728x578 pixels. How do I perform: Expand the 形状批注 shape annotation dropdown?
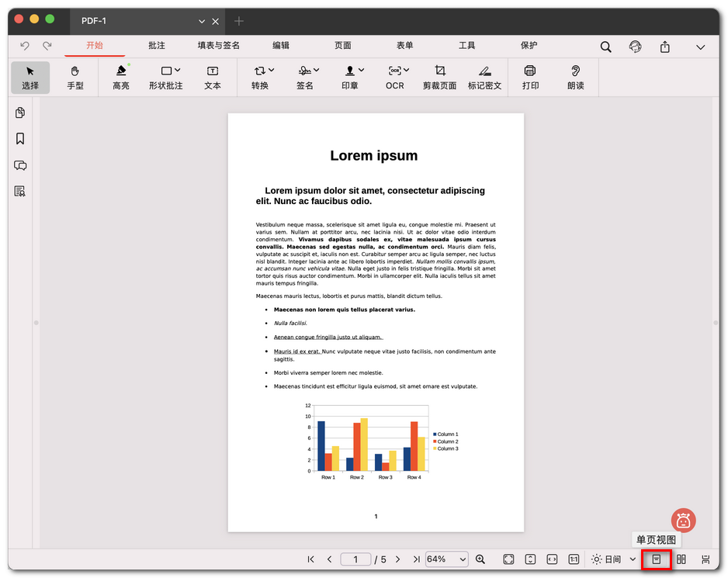pos(178,71)
